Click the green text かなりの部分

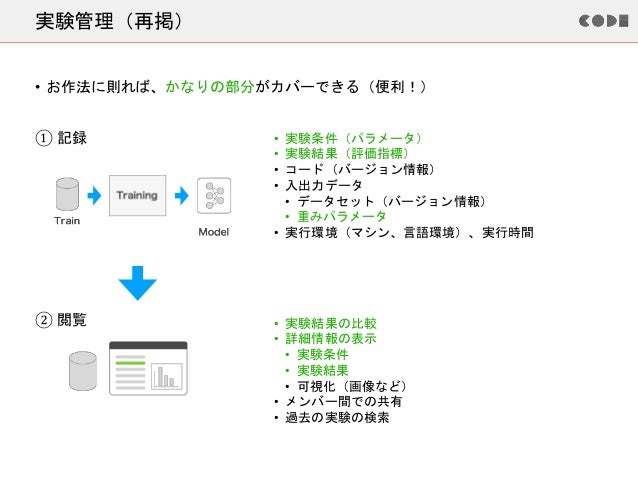click(210, 87)
